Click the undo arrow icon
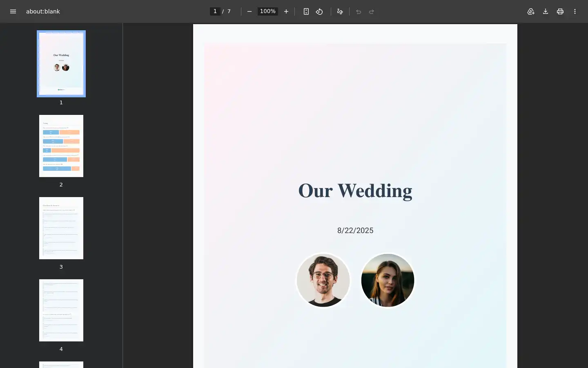The width and height of the screenshot is (588, 368). (x=359, y=11)
